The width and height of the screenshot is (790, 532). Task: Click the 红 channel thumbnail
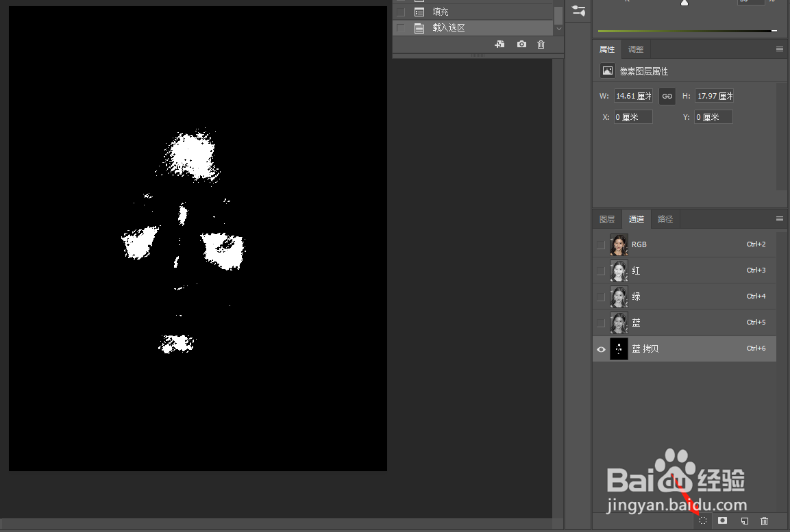point(619,270)
